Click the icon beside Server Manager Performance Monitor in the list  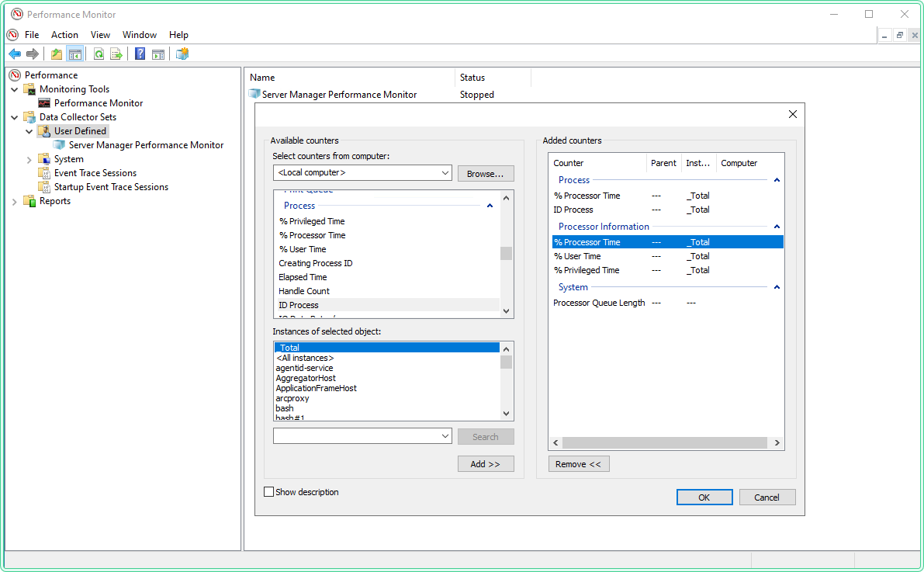254,95
